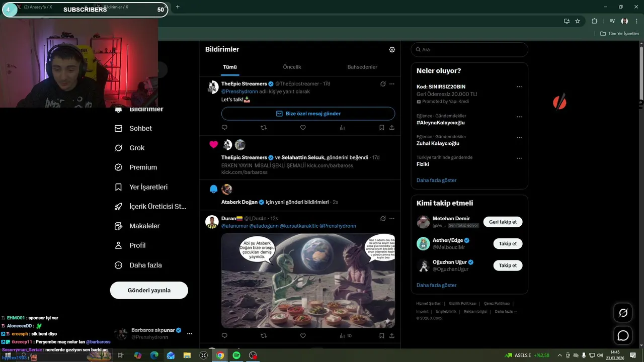Click the Ara search field
Screen dimensions: 644x362
click(469, 50)
